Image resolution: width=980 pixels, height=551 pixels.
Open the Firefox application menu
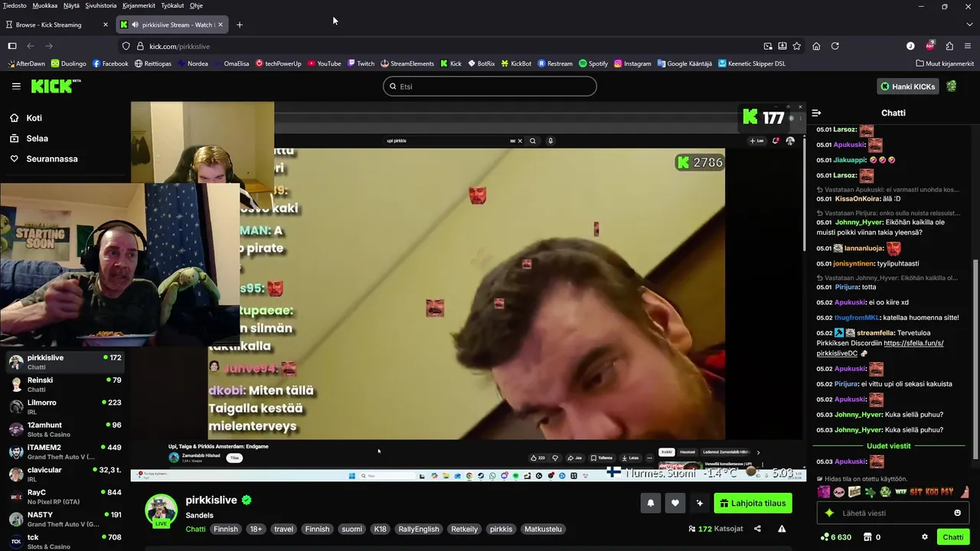point(969,46)
